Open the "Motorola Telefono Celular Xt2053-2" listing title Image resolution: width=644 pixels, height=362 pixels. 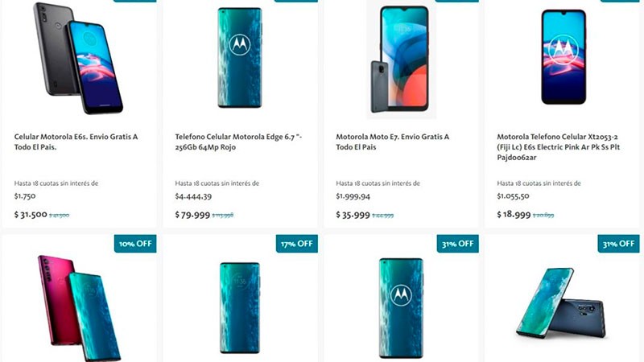(559, 148)
